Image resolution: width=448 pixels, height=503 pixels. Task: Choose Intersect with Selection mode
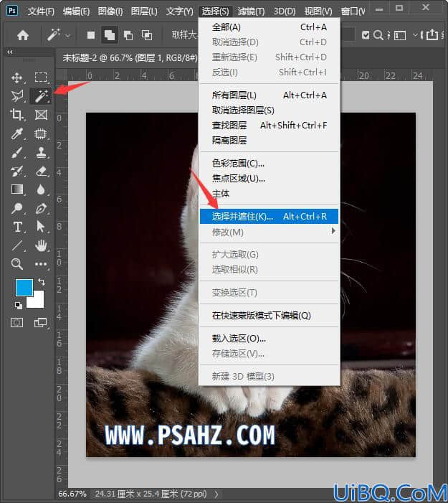click(147, 35)
